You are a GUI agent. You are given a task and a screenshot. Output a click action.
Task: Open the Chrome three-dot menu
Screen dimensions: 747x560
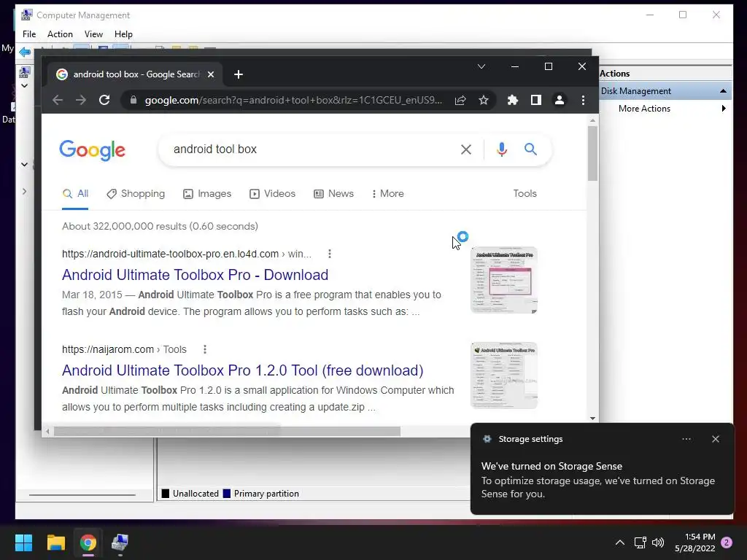[x=583, y=100]
